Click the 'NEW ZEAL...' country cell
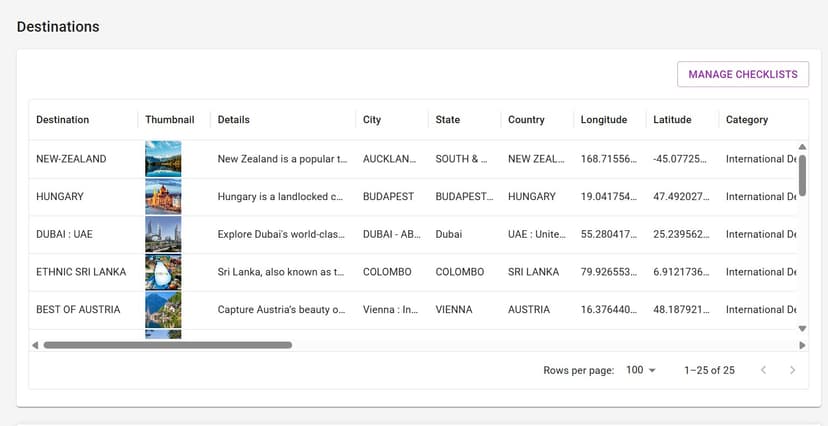The height and width of the screenshot is (426, 828). click(x=537, y=159)
